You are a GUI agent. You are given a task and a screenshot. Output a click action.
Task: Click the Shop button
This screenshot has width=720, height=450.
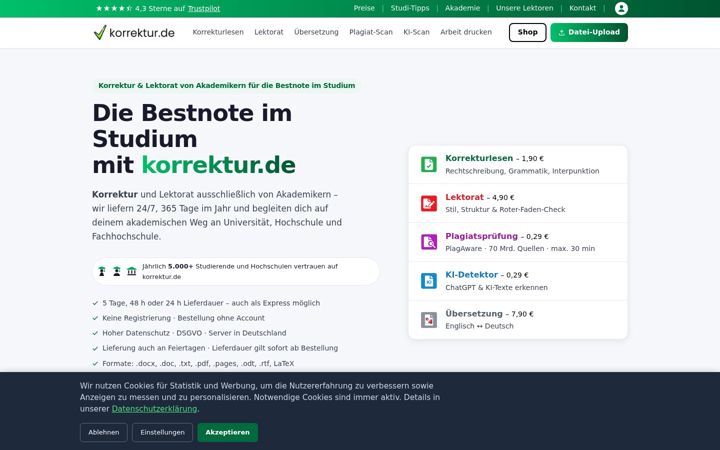pos(527,33)
